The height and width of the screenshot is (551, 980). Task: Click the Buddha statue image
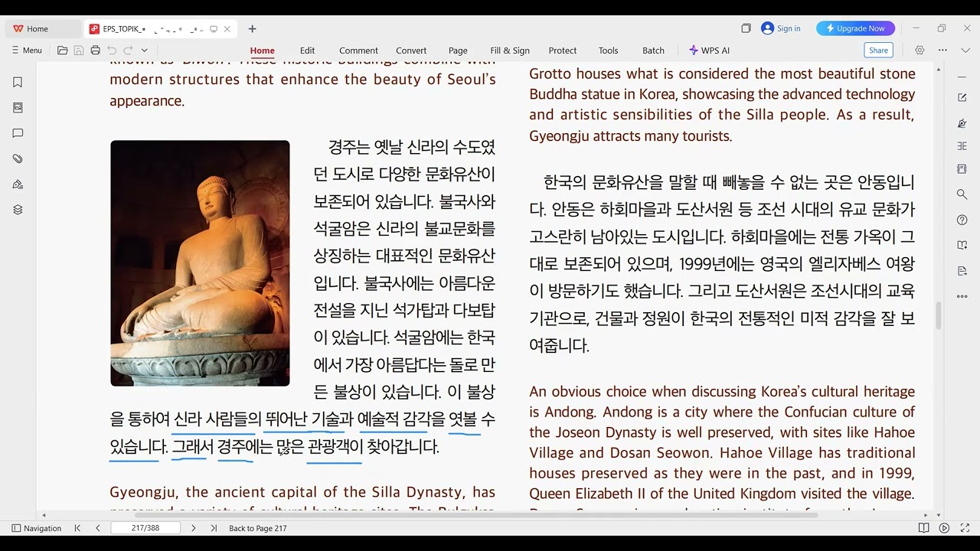(x=200, y=262)
